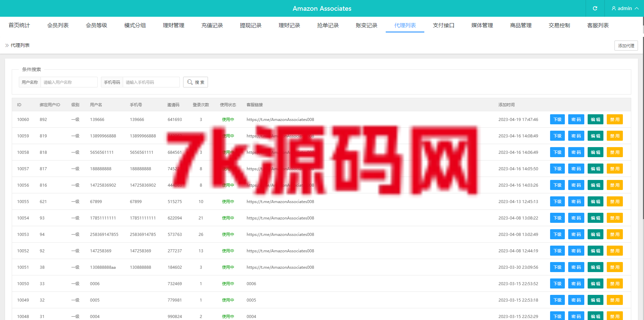644x320 pixels.
Task: Open support link in row 10060
Action: click(x=280, y=119)
